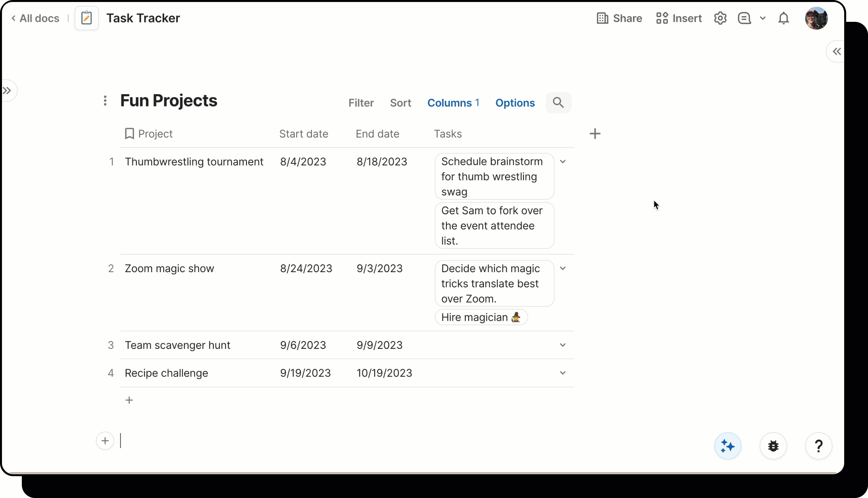Click the table search magnifier icon

pyautogui.click(x=558, y=103)
